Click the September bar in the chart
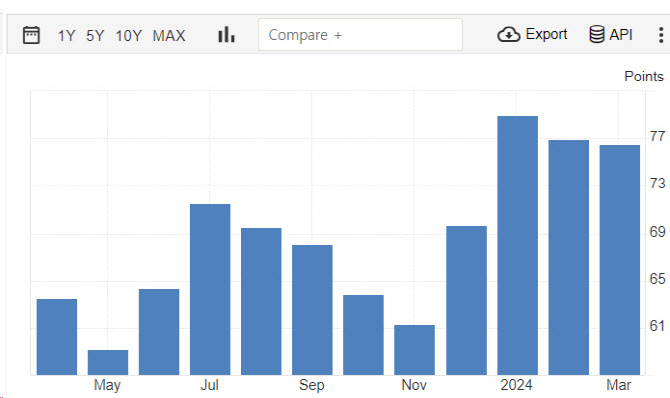 [x=312, y=310]
